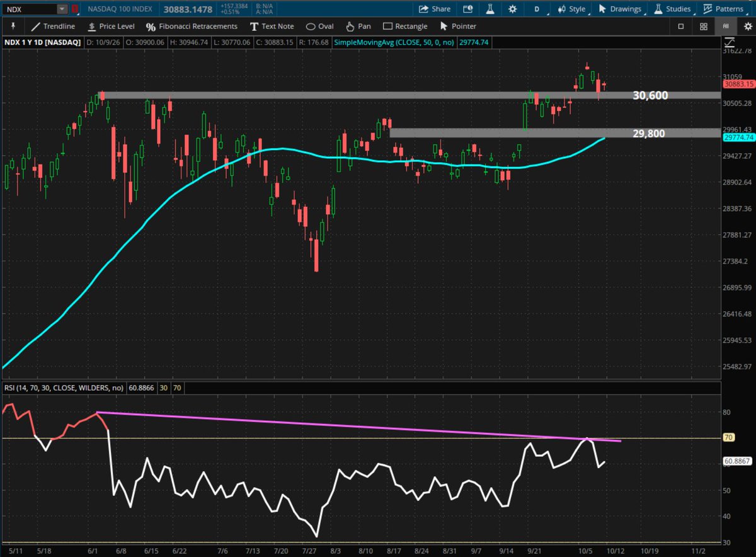Open the Share chart option
The height and width of the screenshot is (557, 756).
(434, 9)
